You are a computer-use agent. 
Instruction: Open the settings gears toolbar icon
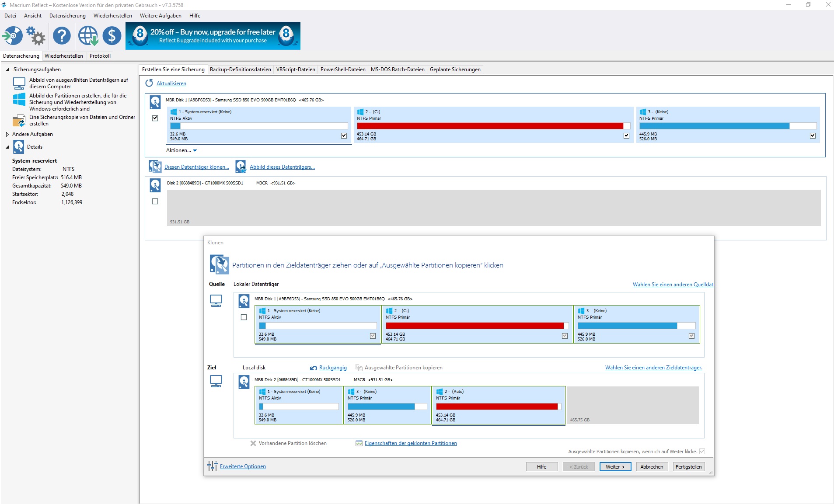pos(36,35)
